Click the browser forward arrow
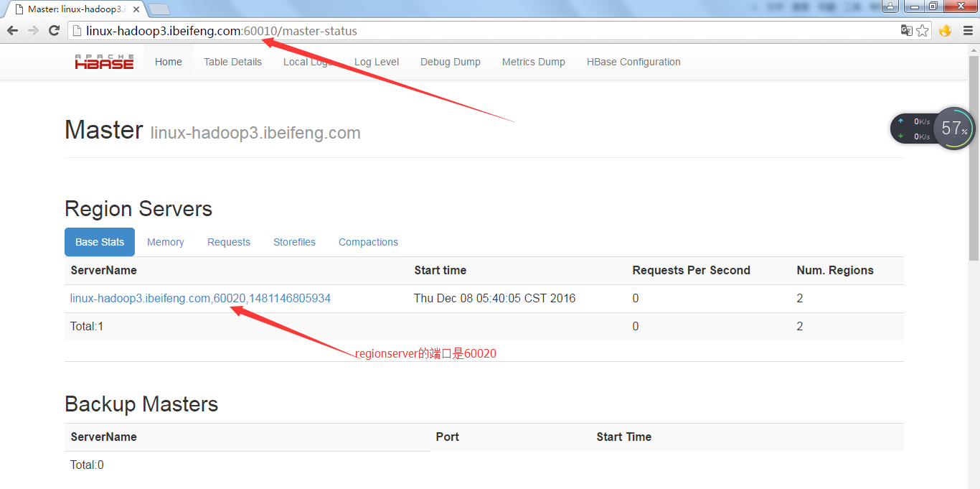980x489 pixels. click(33, 30)
